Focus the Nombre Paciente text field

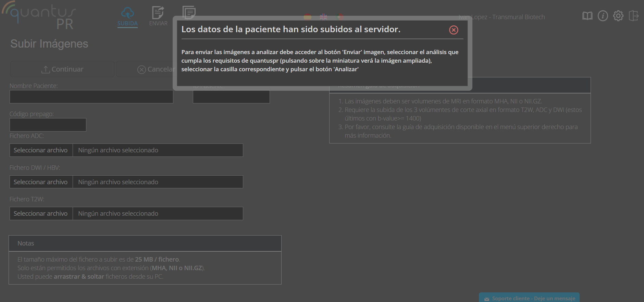coord(91,97)
